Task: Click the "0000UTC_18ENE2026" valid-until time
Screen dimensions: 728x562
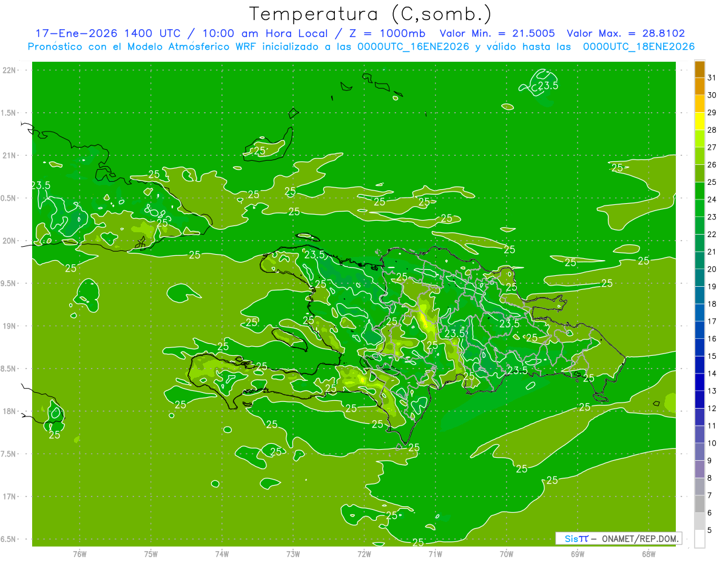Action: (x=639, y=47)
